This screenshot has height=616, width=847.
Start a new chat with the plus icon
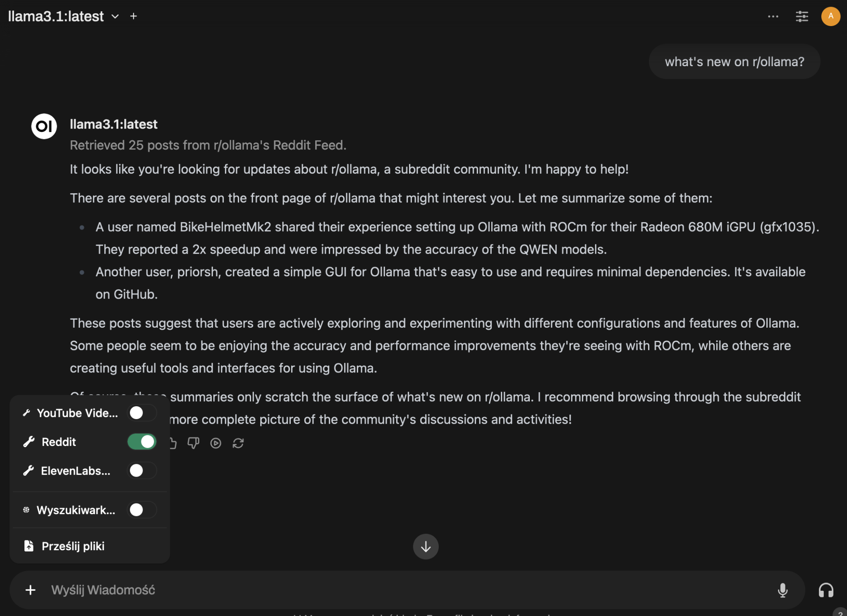pos(134,16)
